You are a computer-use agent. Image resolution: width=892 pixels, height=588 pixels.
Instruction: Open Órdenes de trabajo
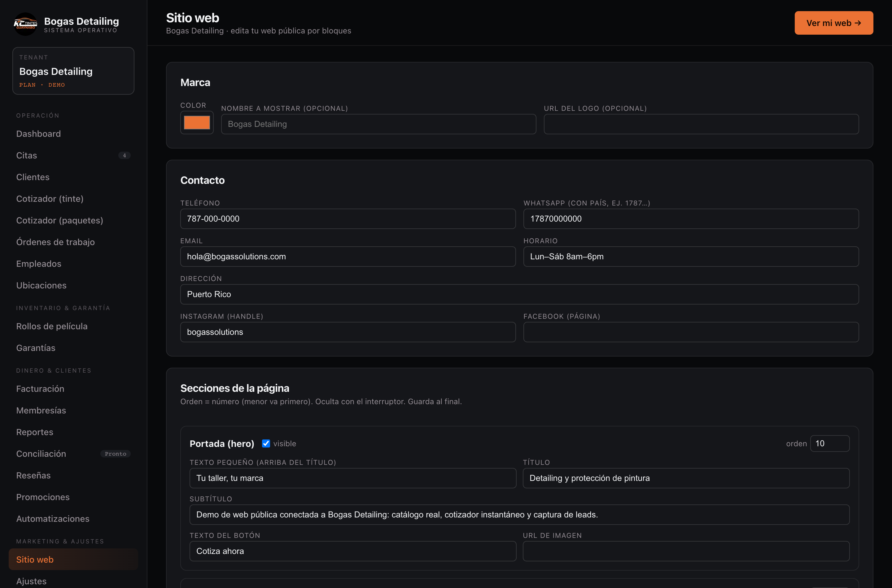[x=73, y=242]
